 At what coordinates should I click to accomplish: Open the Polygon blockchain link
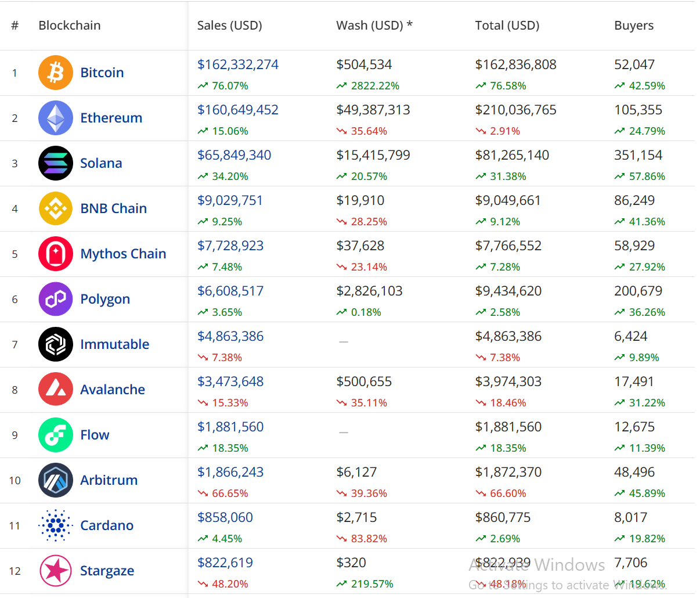point(105,299)
